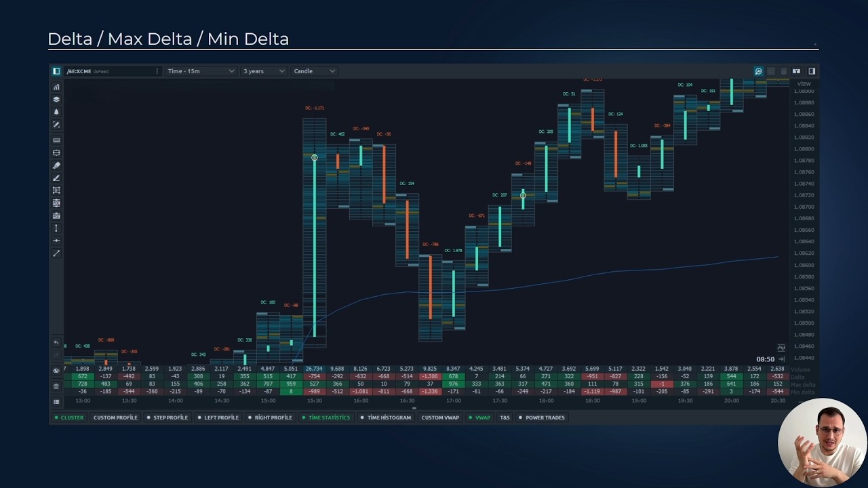Toggle the right sidebar panel icon
Viewport: 868px width, 488px height.
812,71
